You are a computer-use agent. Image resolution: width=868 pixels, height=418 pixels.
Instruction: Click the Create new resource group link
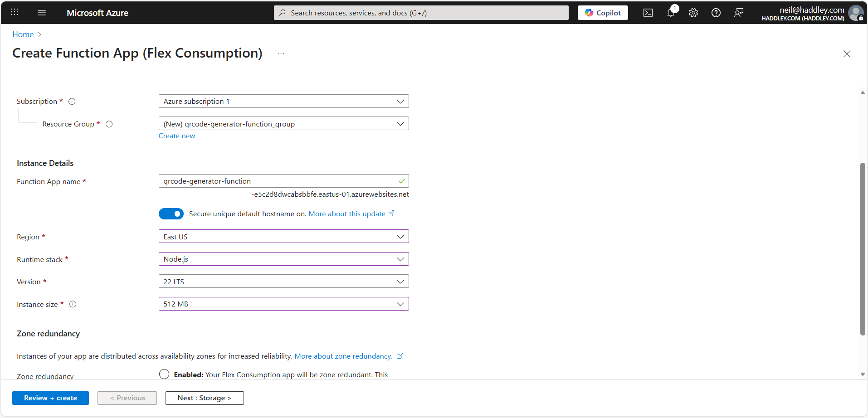point(177,136)
